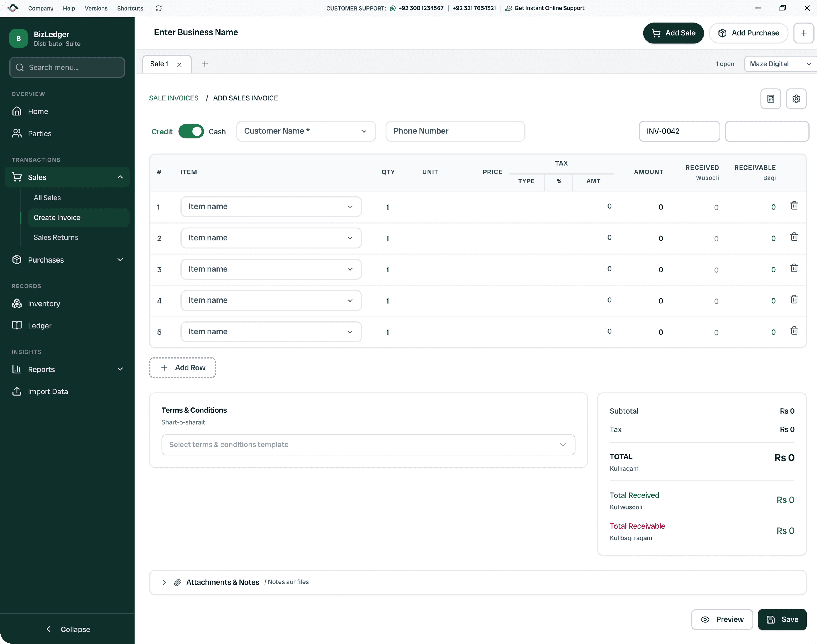Click the refresh icon in top menu bar

pos(158,8)
